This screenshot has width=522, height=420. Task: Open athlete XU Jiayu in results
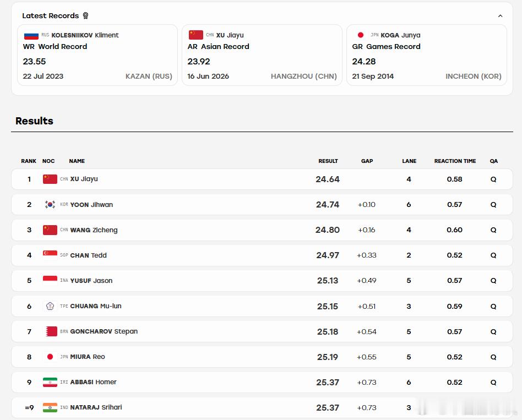pyautogui.click(x=84, y=179)
